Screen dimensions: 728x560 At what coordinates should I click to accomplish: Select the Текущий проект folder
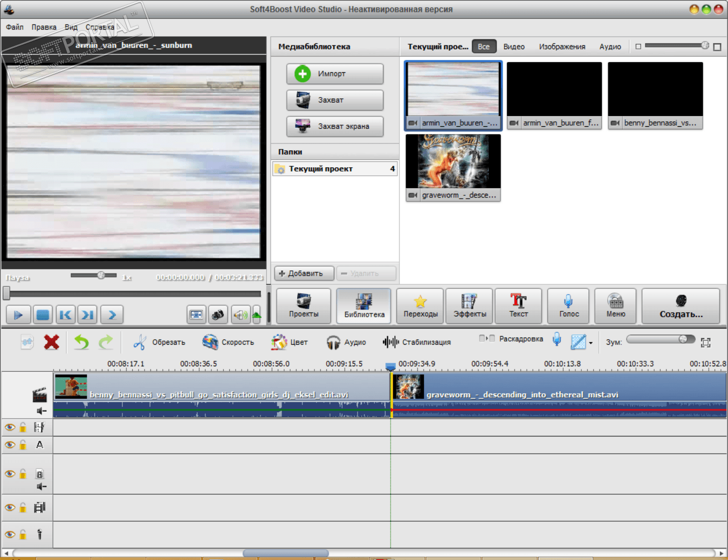(335, 169)
